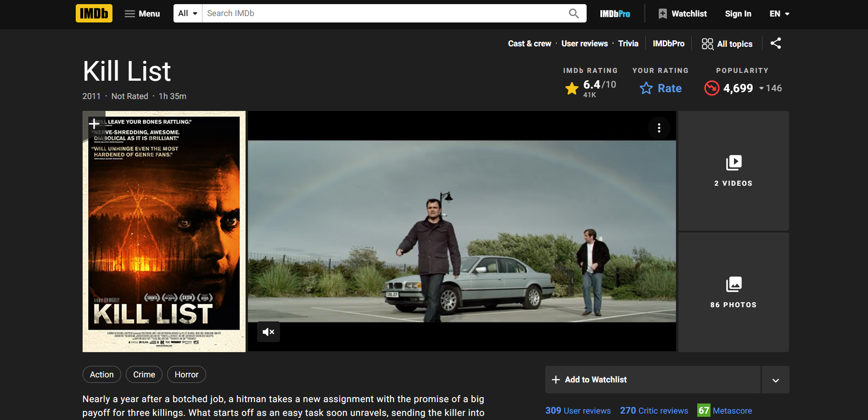Open the 2 Videos tile

[x=734, y=171]
